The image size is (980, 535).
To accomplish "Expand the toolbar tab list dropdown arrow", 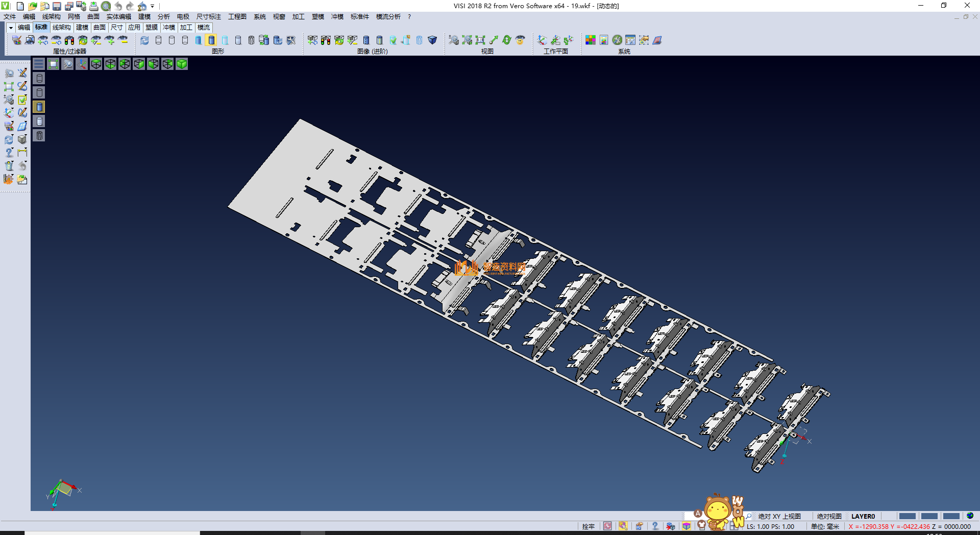I will tap(10, 28).
